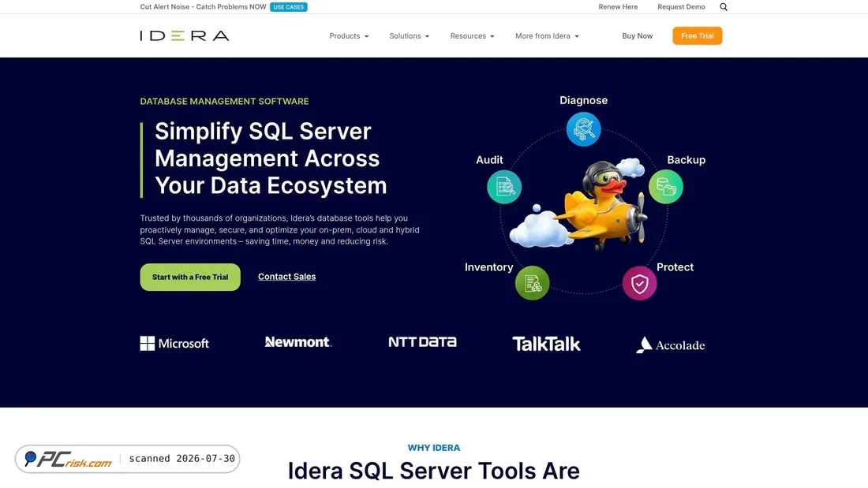The image size is (868, 488).
Task: Click the NTT DATA logo
Action: point(422,342)
